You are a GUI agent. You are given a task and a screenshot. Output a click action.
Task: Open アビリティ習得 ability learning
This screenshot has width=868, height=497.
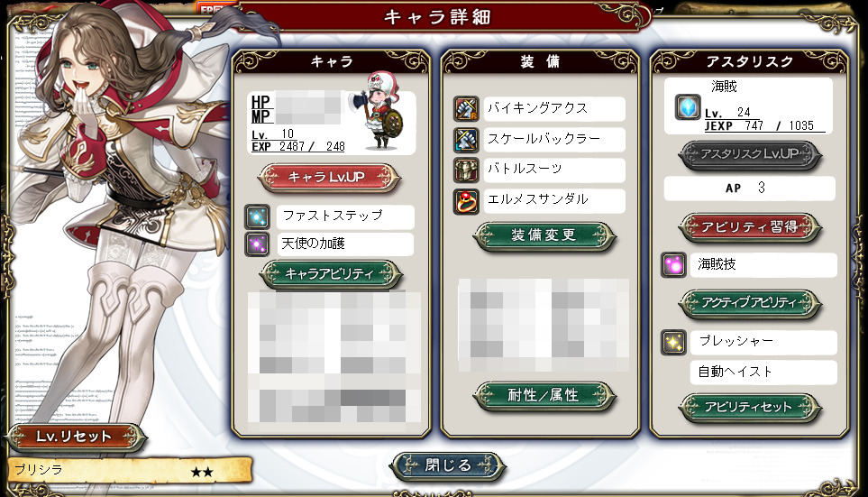pos(750,227)
